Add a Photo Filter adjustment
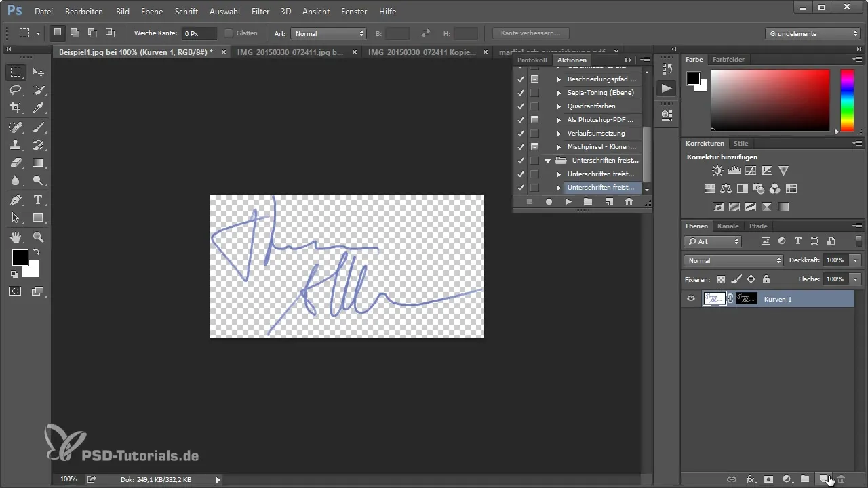 tap(759, 189)
